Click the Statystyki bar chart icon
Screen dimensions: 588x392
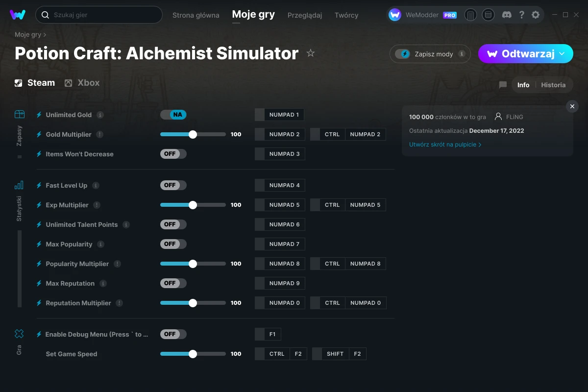click(x=19, y=185)
